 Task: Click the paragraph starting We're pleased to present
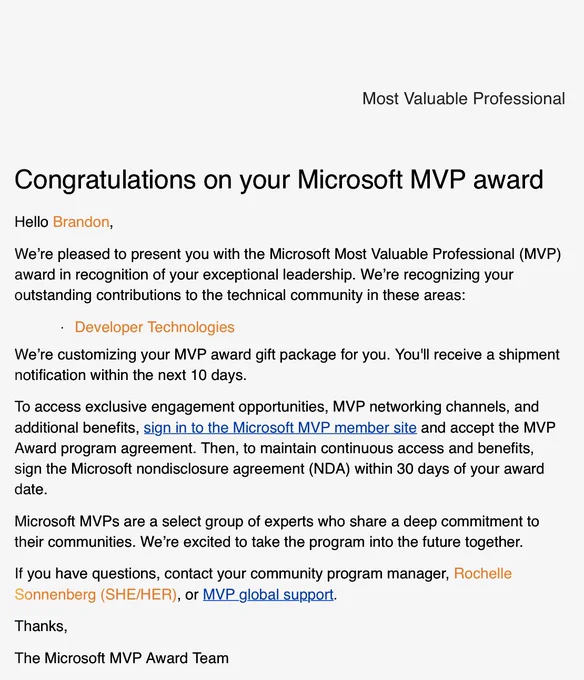point(288,275)
